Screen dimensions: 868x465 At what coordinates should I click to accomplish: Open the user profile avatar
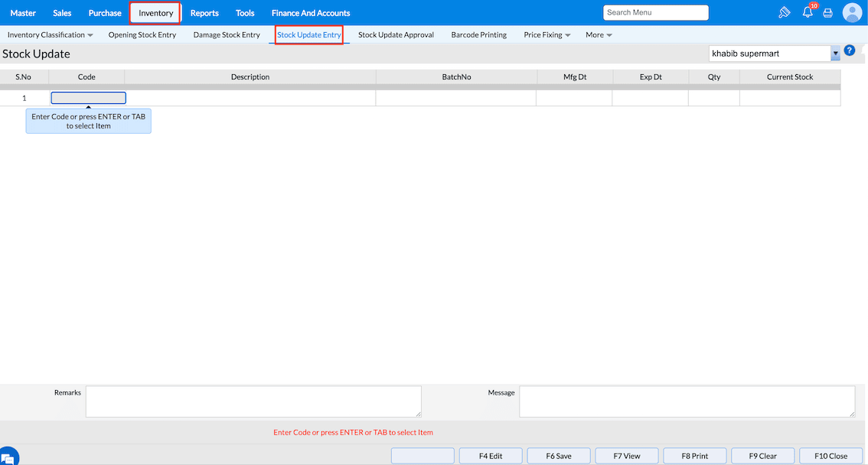[852, 12]
